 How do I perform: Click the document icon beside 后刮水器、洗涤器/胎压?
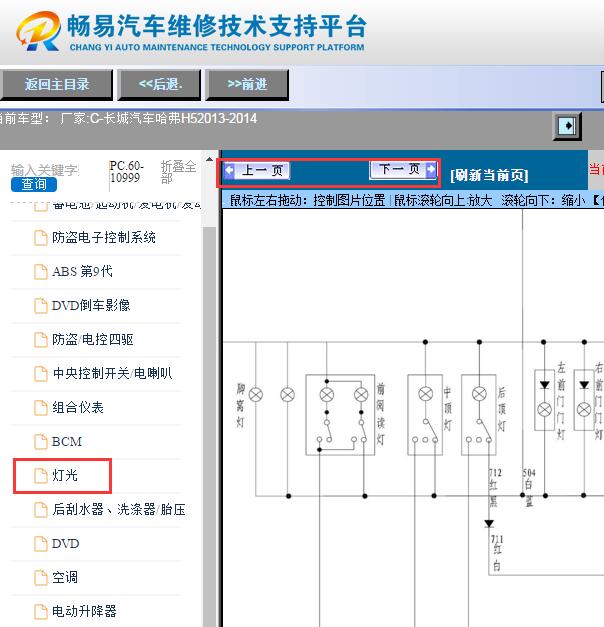tap(40, 509)
